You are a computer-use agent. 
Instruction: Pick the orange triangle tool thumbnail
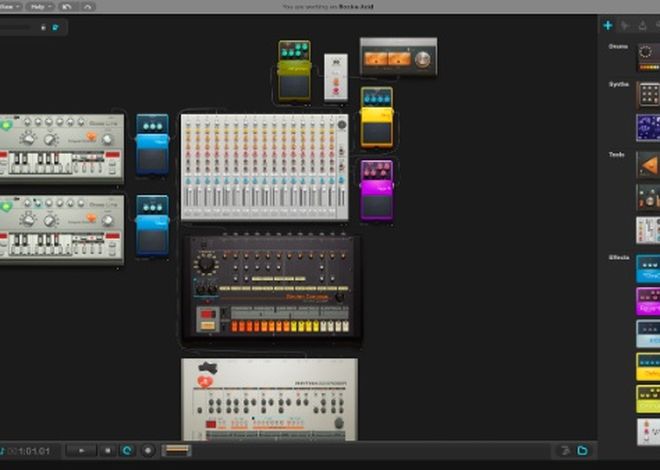(x=649, y=165)
